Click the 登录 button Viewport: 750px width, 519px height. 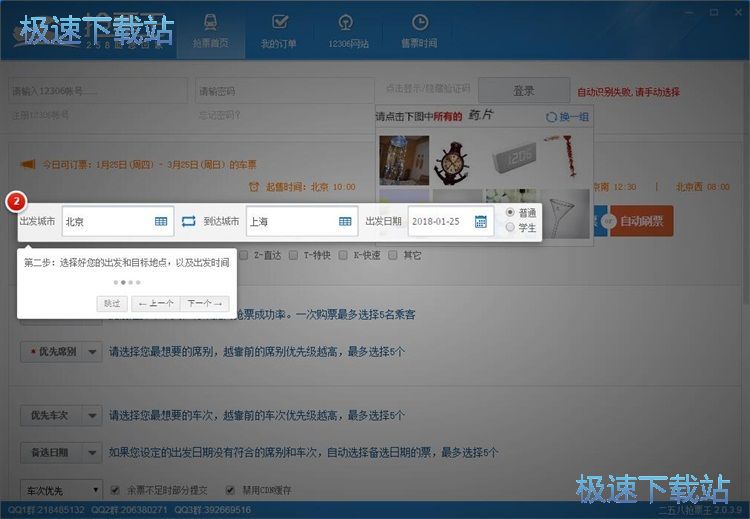(x=524, y=90)
